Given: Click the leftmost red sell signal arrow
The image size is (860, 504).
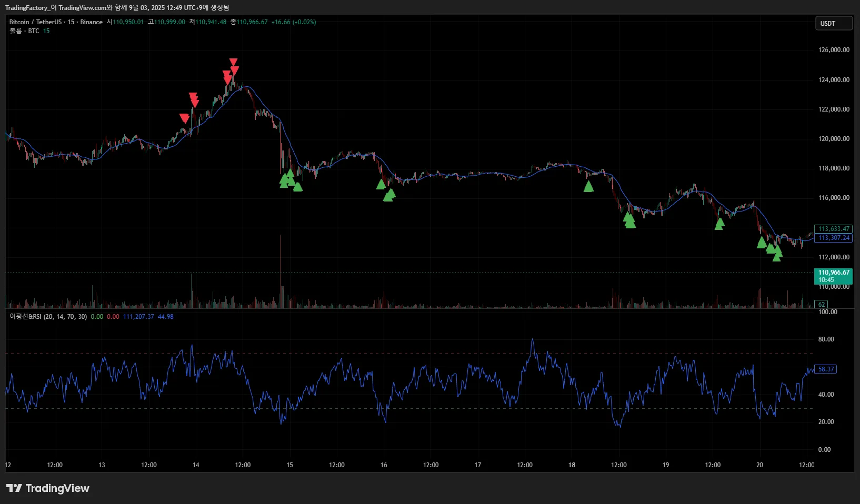Looking at the screenshot, I should [184, 118].
